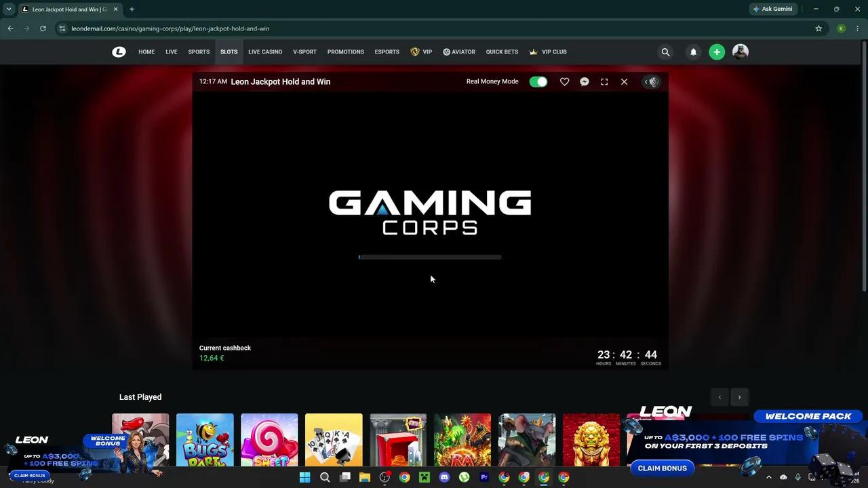Screen dimensions: 868x488
Task: Open LIVE CASINO page
Action: pyautogui.click(x=265, y=52)
